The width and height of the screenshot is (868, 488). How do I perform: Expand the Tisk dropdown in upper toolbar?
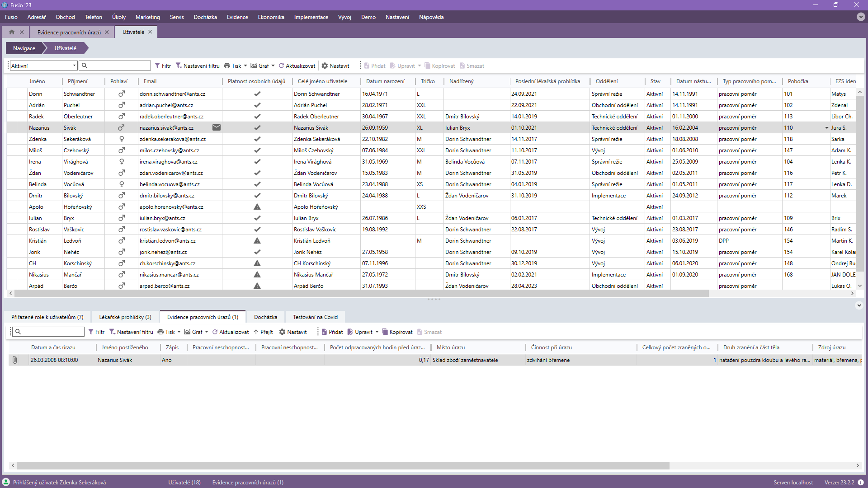pos(245,66)
